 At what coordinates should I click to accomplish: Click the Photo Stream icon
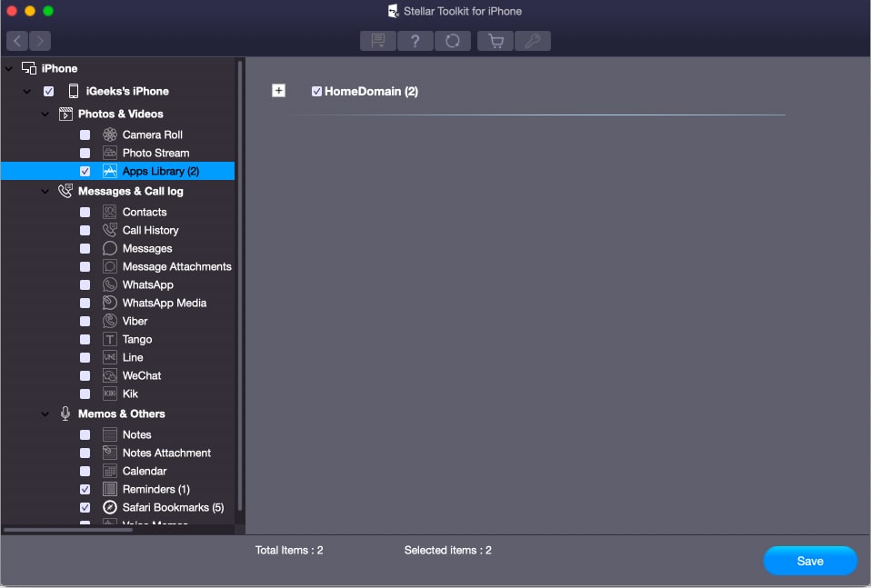(110, 153)
